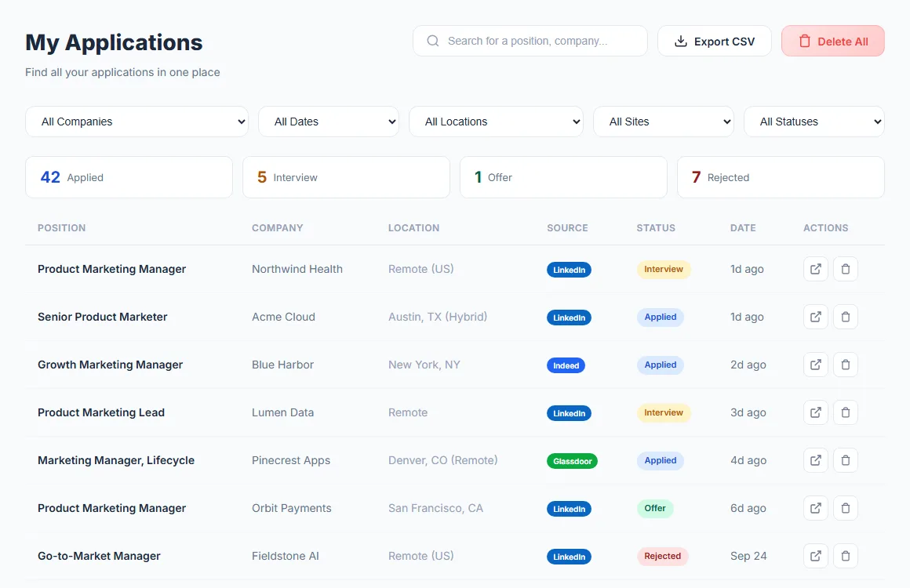Viewport: 910px width, 588px height.
Task: Delete the Northwind Health application row
Action: tap(846, 269)
